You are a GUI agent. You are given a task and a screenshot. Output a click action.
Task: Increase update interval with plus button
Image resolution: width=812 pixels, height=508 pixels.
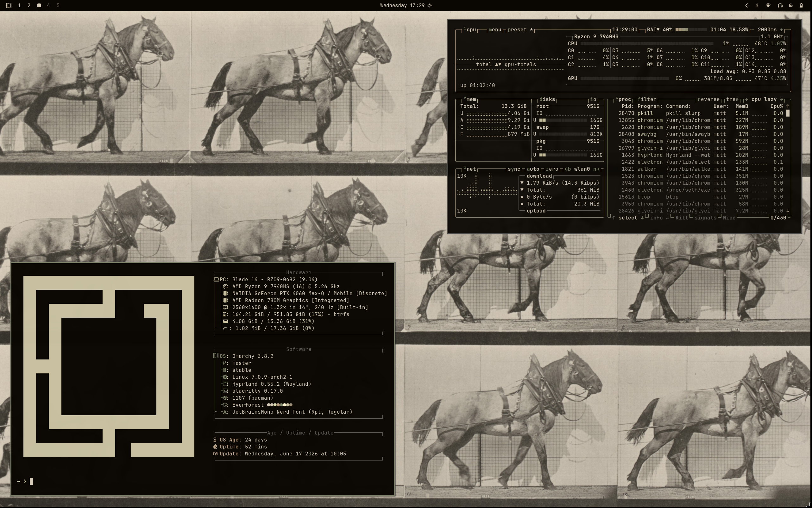[781, 29]
